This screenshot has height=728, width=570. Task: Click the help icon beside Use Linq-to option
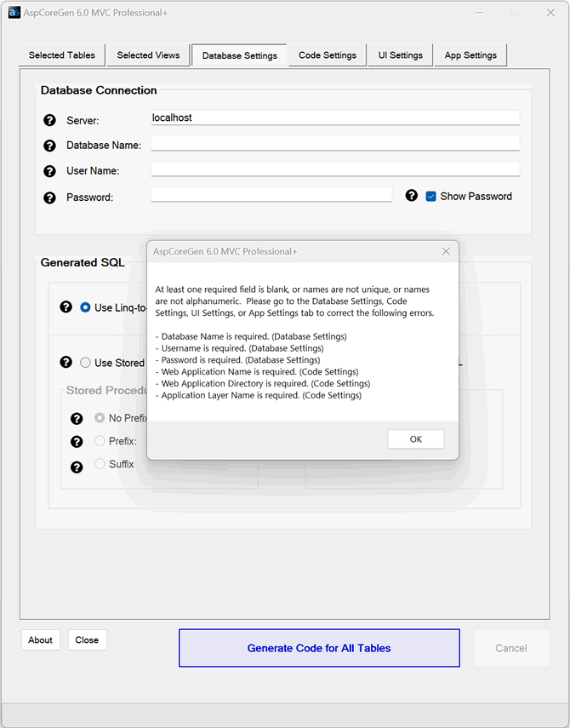click(66, 307)
